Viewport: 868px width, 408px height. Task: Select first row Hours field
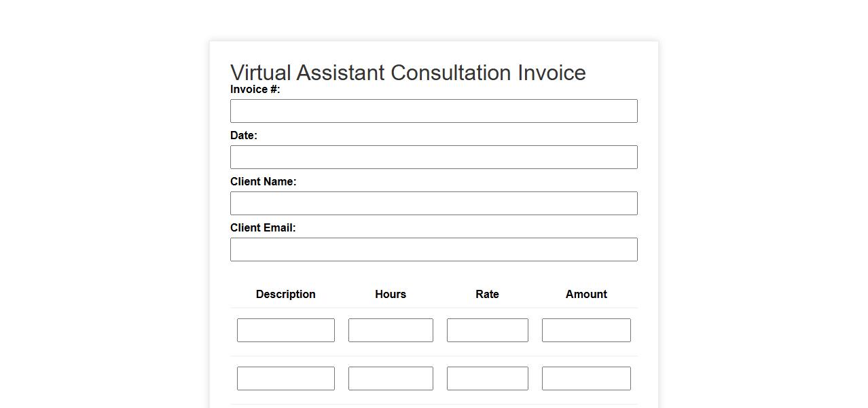click(391, 330)
